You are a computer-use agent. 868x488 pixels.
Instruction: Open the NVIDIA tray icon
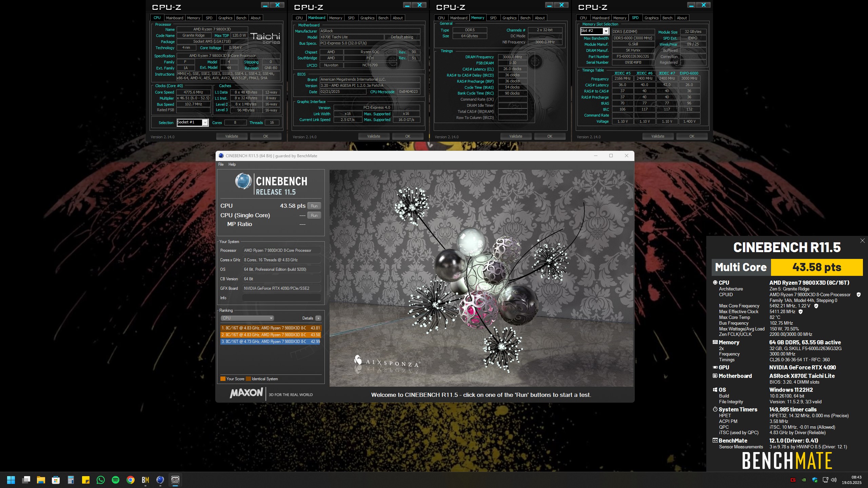(x=804, y=480)
